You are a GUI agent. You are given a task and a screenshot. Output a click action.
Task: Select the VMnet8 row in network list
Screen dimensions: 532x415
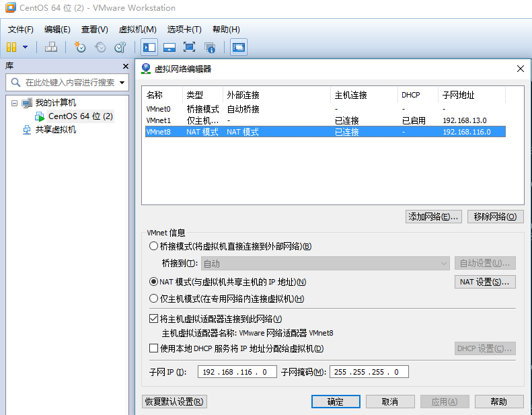tap(325, 132)
